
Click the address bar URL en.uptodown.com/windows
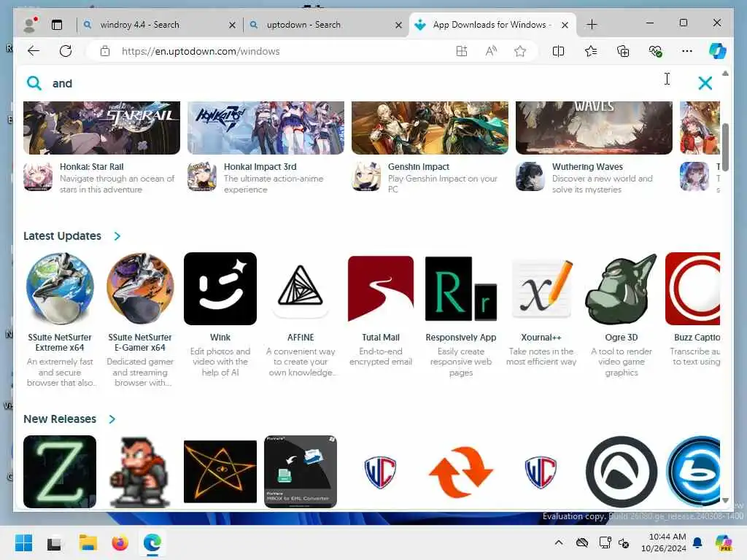pyautogui.click(x=201, y=52)
